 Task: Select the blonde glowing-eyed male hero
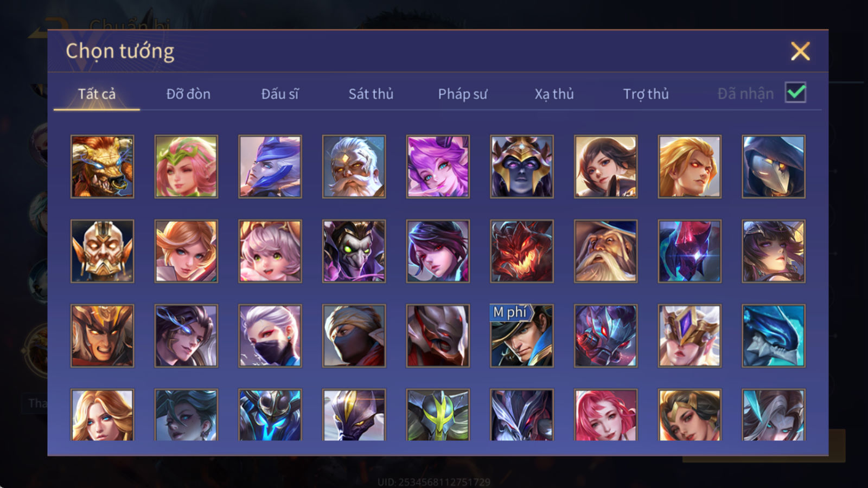[690, 166]
